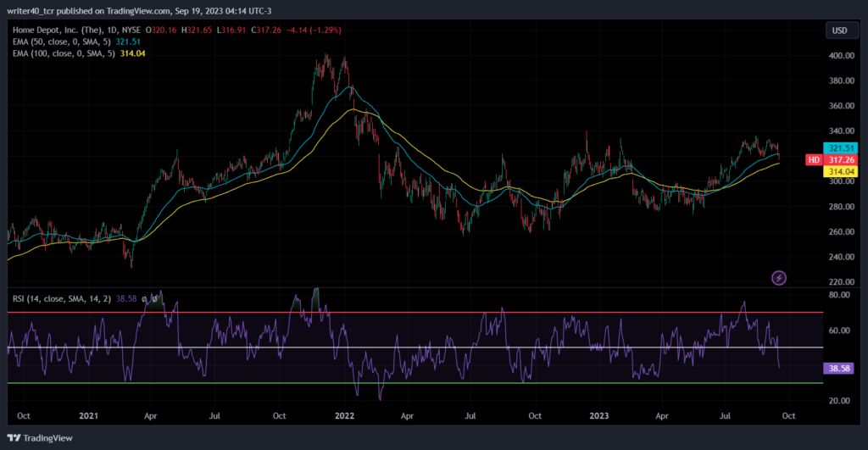The width and height of the screenshot is (868, 450).
Task: Click the 2021 label on time axis
Action: (x=88, y=416)
